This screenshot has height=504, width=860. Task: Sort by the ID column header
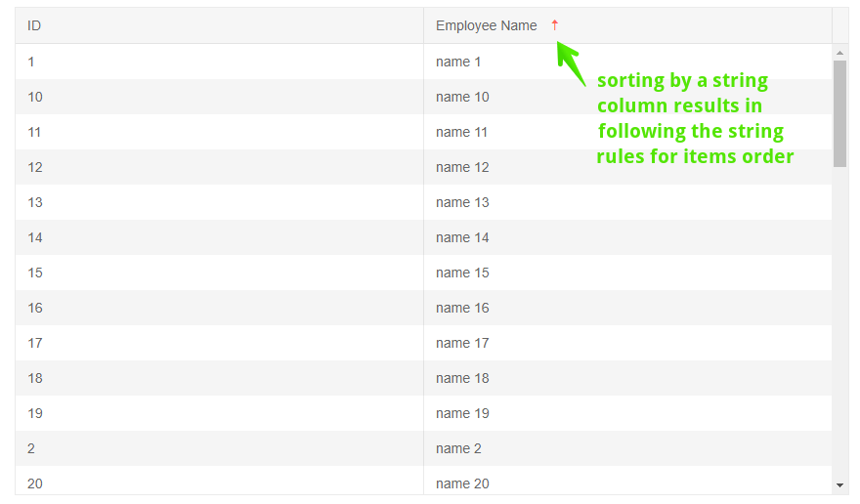tap(34, 25)
